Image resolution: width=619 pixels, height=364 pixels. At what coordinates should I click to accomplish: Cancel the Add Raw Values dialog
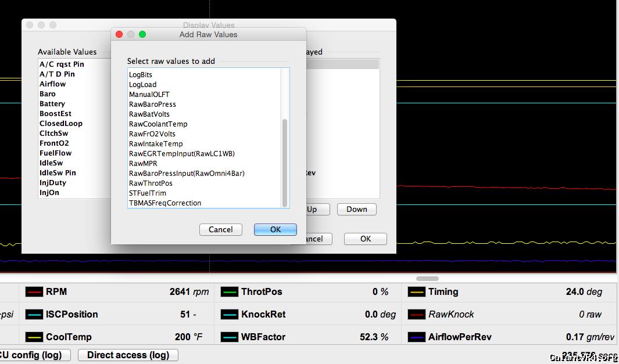220,230
